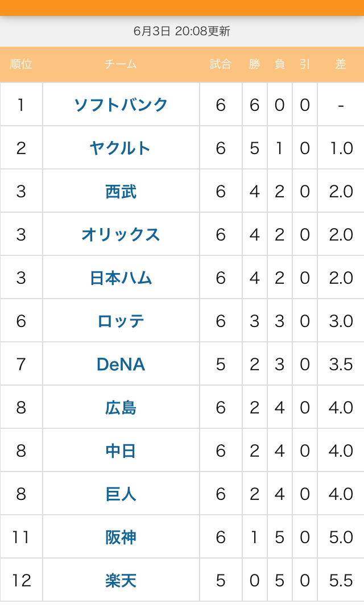Click the 日本ハム team name

121,278
